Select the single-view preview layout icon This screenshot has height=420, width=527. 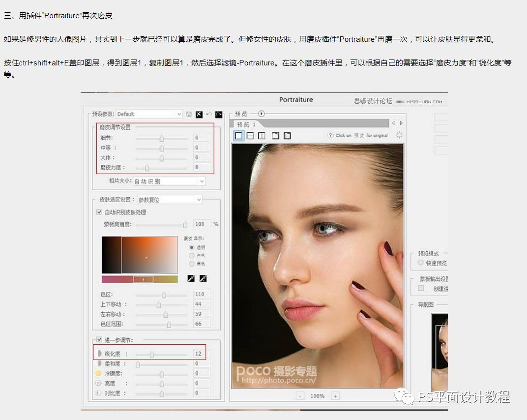239,135
